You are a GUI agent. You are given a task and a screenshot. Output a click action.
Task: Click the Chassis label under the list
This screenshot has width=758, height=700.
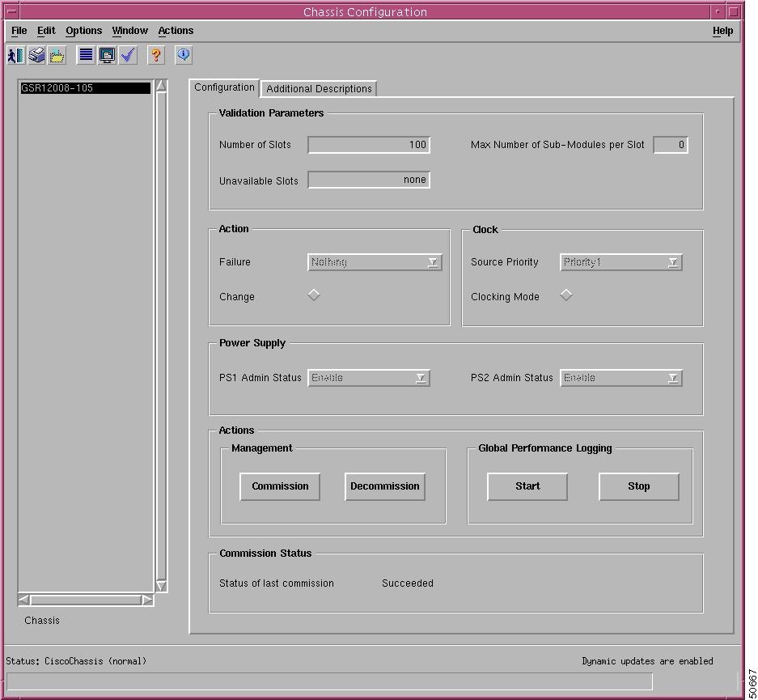pos(42,621)
